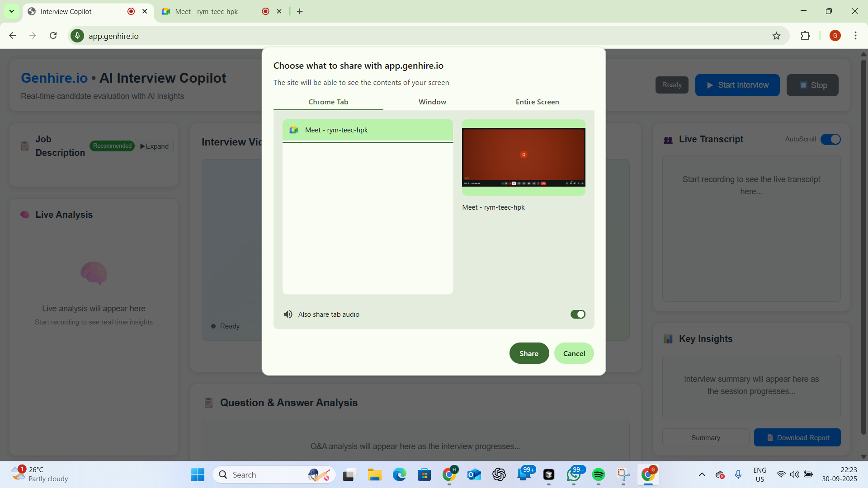This screenshot has width=868, height=488.
Task: Click the people icon next to Live Transcript
Action: point(669,139)
